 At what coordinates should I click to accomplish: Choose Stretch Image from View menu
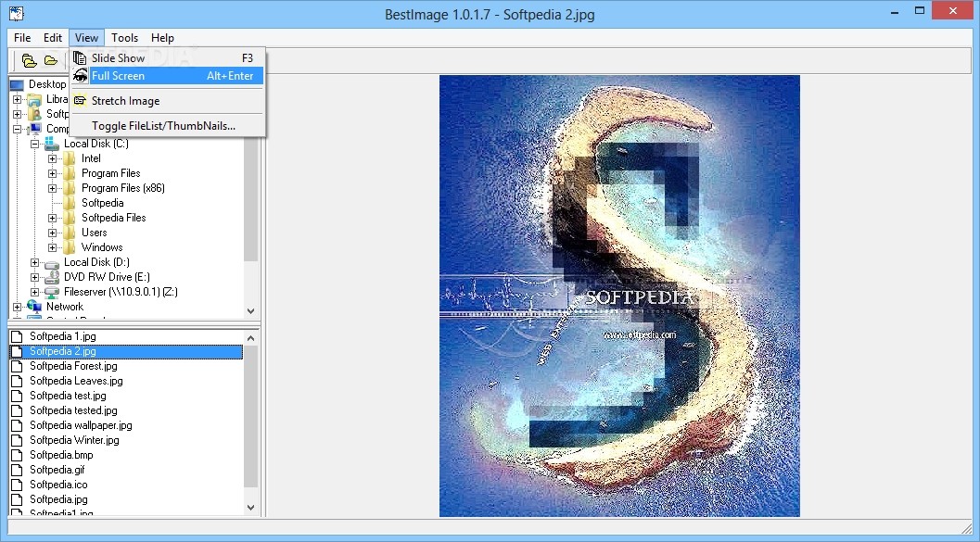168,101
